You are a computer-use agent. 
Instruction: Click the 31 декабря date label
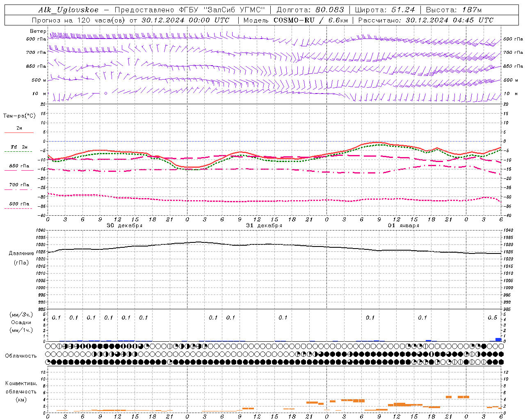[264, 226]
